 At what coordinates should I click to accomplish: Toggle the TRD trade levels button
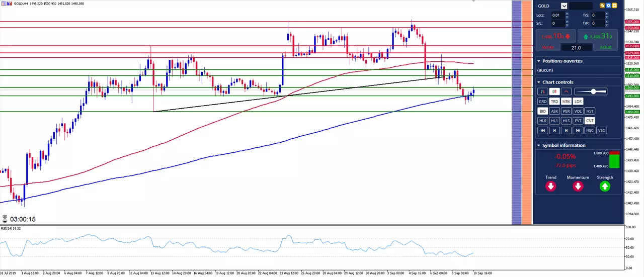click(554, 102)
